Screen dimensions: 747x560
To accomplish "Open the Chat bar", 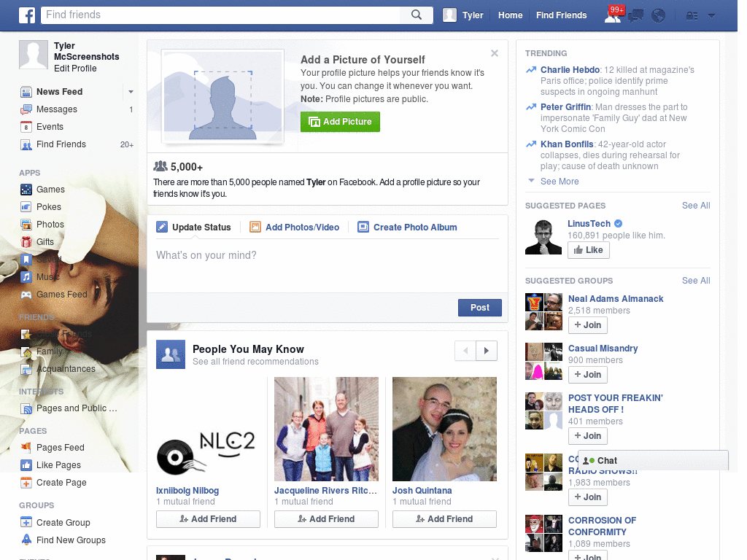I will coord(653,461).
